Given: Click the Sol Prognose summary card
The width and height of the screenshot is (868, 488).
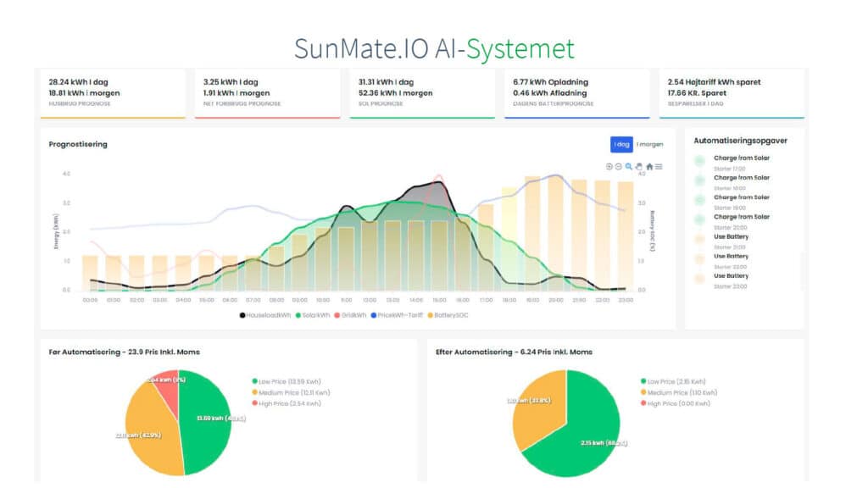Looking at the screenshot, I should coord(421,92).
